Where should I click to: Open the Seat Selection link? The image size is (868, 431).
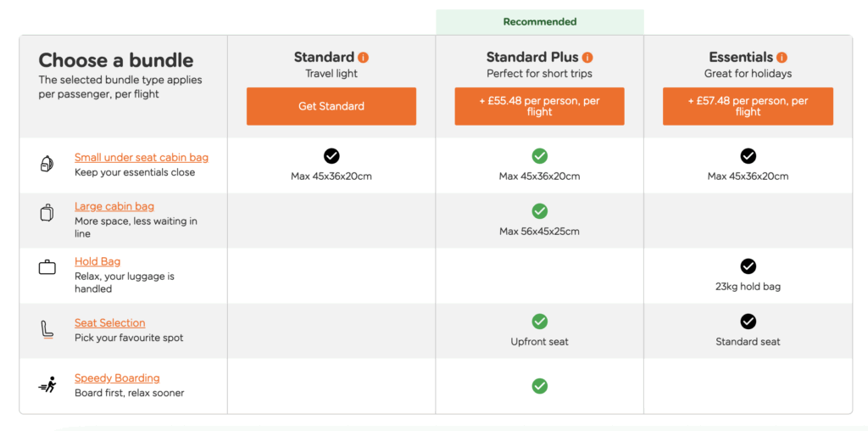[x=110, y=323]
